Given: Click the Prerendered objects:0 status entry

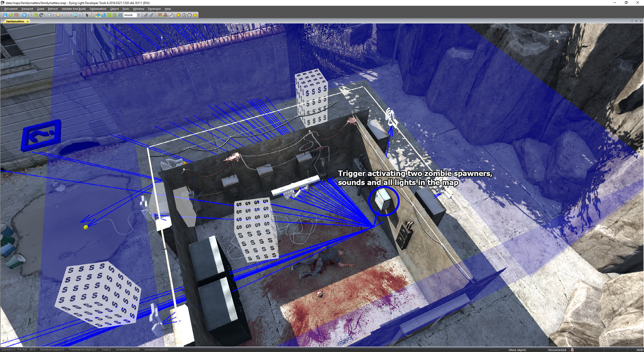Looking at the screenshot, I should click(x=83, y=350).
